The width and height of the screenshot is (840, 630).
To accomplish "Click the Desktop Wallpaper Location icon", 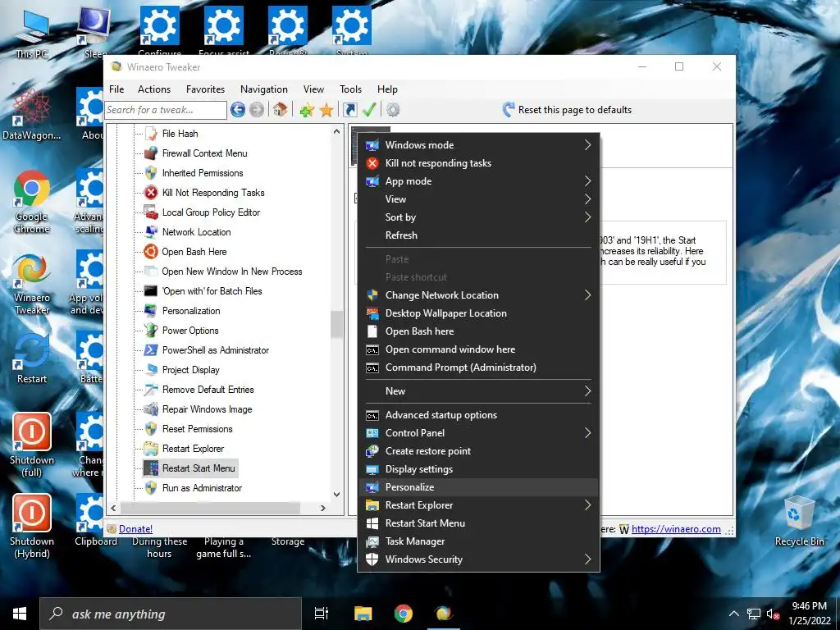I will [x=372, y=313].
